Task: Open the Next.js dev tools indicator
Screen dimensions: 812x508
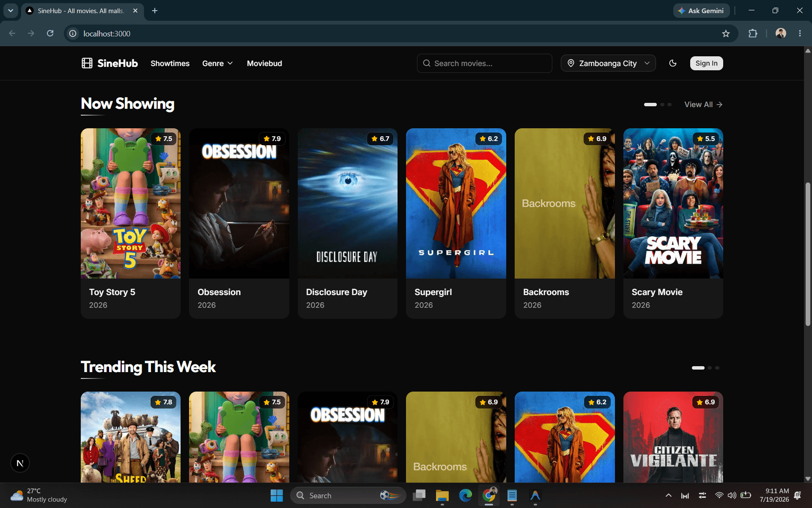Action: pos(20,463)
